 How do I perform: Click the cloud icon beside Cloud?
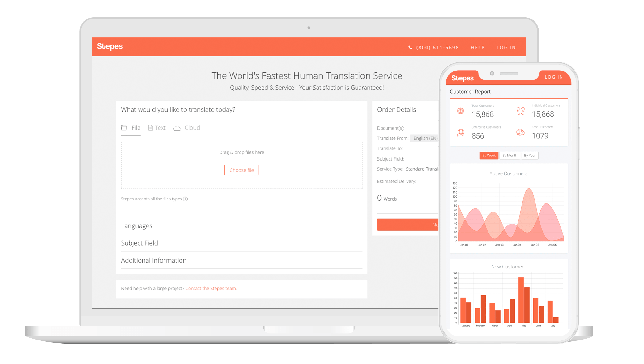point(177,128)
